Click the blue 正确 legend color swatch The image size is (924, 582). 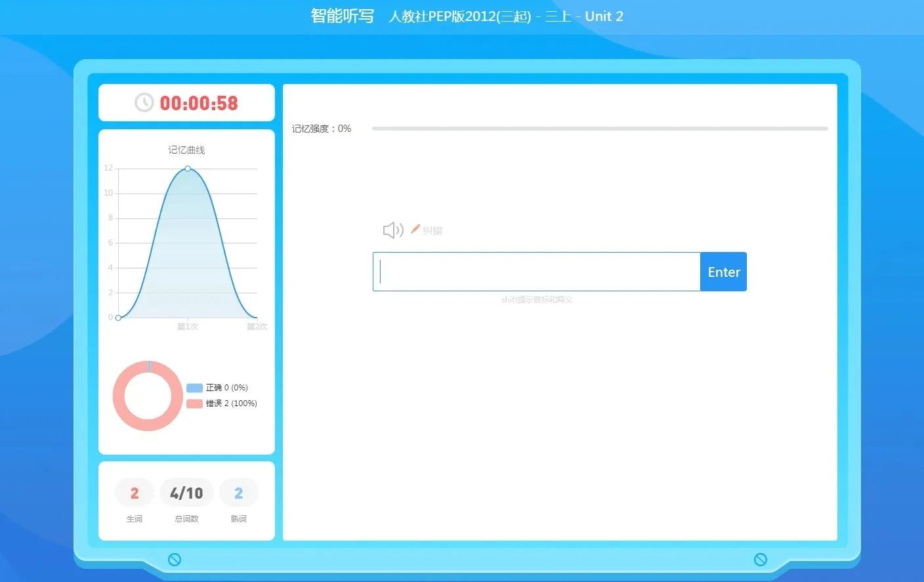coord(194,388)
